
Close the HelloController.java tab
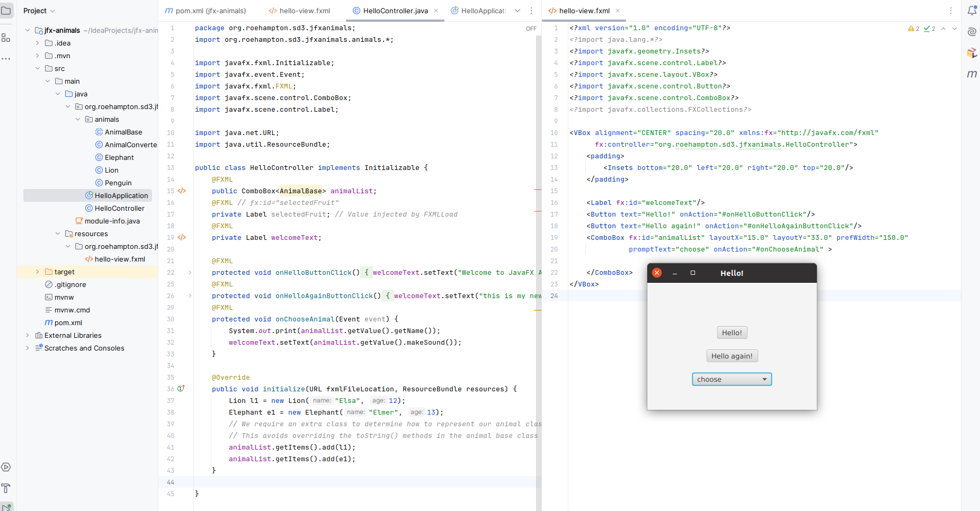click(436, 11)
